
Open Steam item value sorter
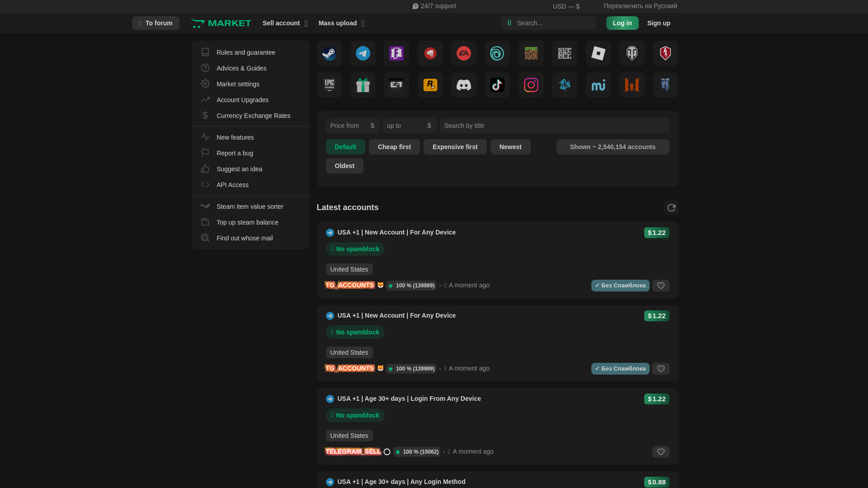click(250, 206)
